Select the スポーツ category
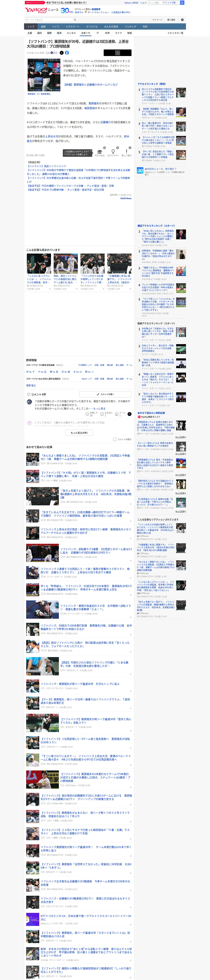 tap(86, 33)
